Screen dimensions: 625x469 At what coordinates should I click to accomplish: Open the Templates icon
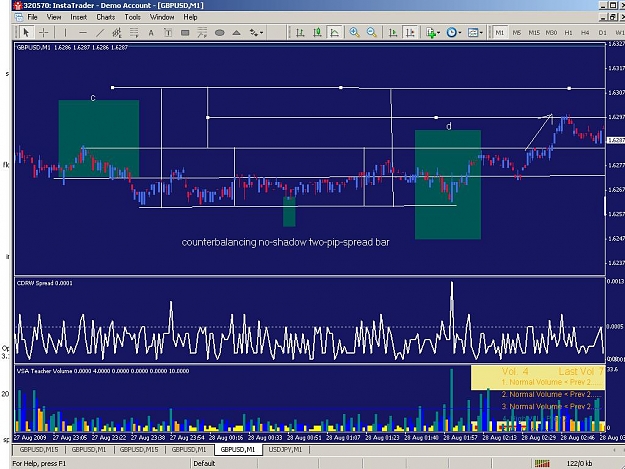(472, 33)
